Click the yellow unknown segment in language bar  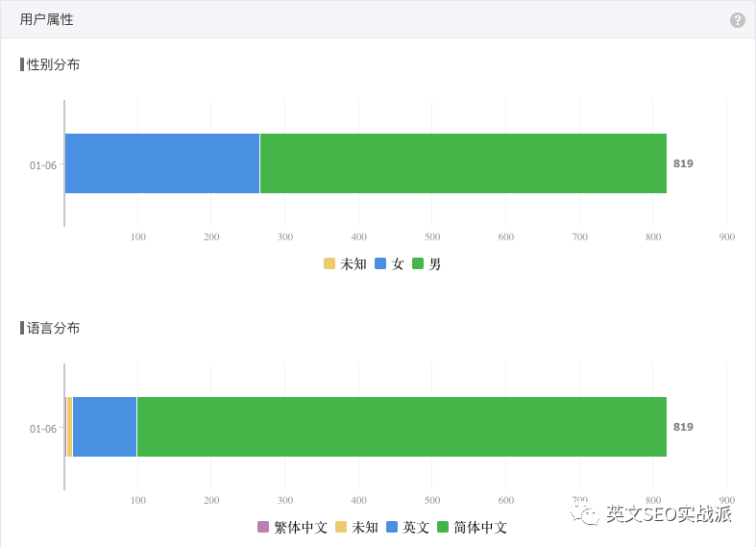tap(69, 427)
